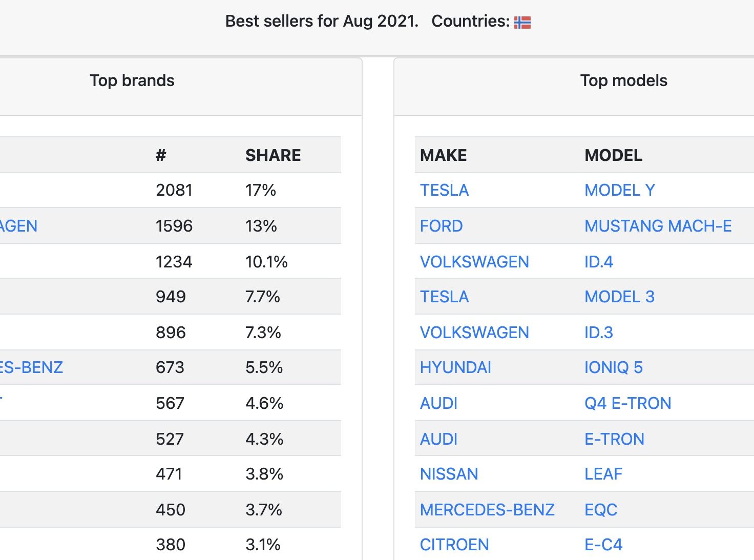
Task: Open the TESLA make link for Model Y
Action: (444, 190)
